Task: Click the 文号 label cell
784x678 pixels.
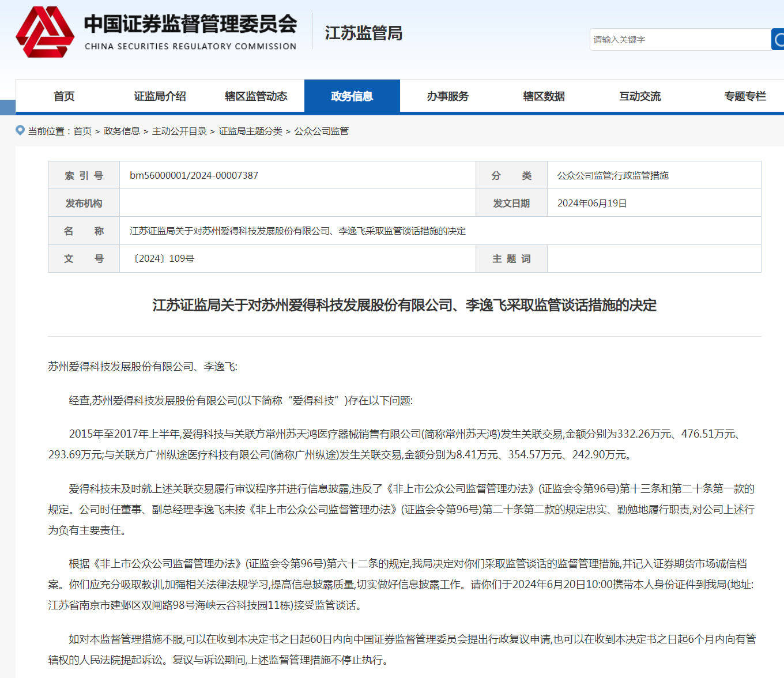Action: point(84,259)
